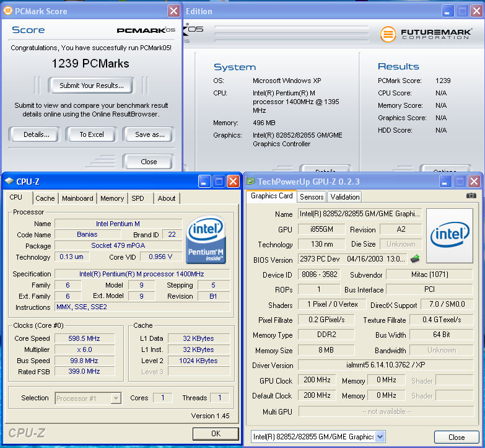
Task: Click the Revision value B1 in CPU-Z
Action: pyautogui.click(x=214, y=296)
